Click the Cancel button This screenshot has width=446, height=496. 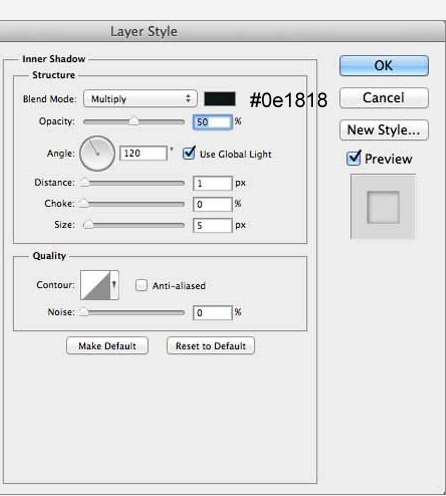384,98
